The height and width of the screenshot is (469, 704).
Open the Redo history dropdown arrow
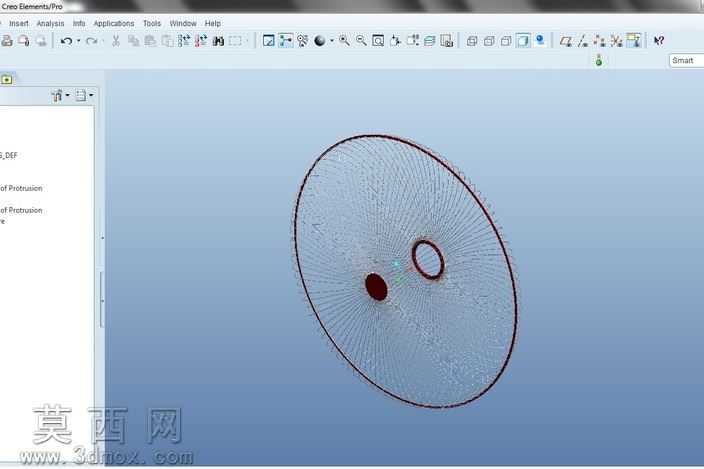(103, 41)
